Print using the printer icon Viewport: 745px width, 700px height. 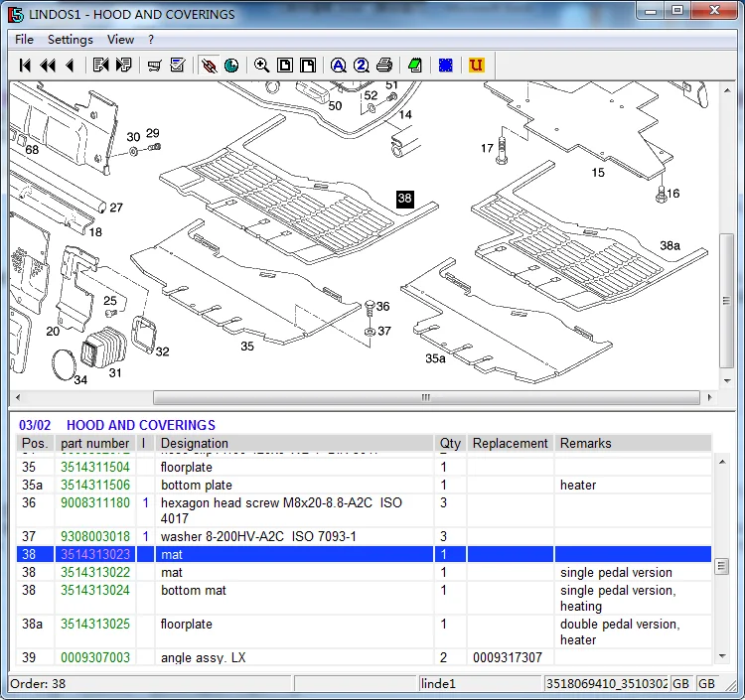(383, 66)
